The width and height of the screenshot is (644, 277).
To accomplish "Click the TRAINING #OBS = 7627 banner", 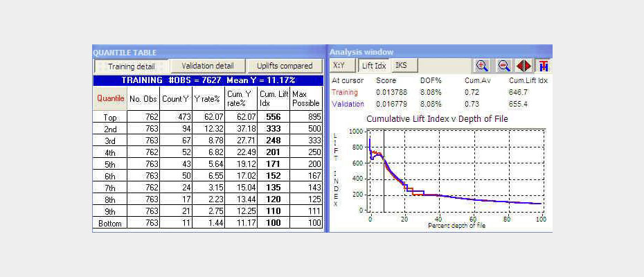I will click(x=208, y=80).
